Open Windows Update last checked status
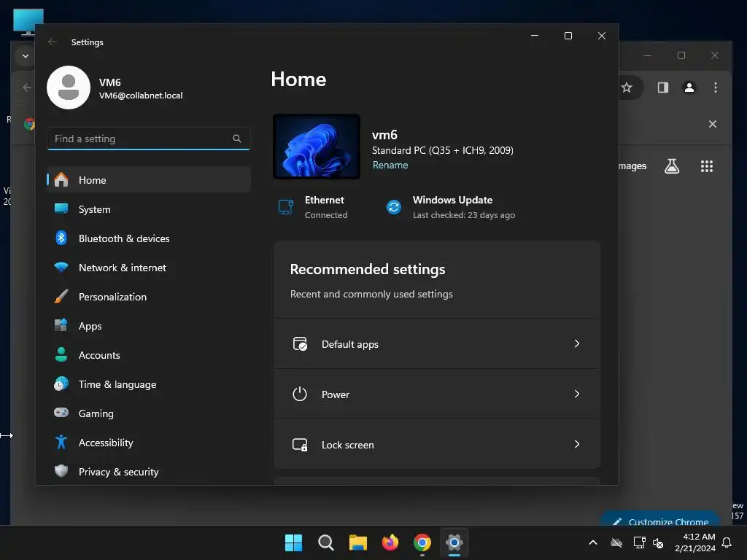 [451, 207]
